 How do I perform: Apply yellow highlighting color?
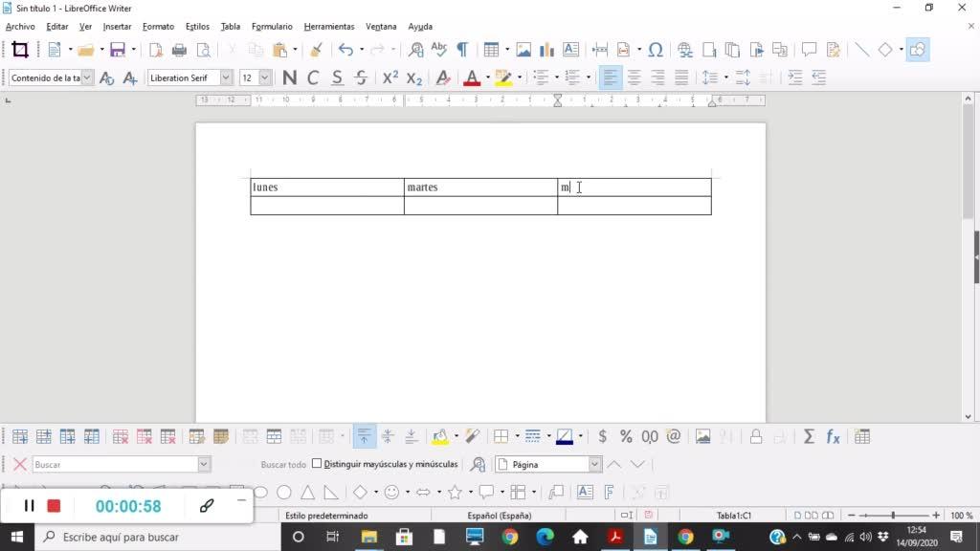[503, 77]
